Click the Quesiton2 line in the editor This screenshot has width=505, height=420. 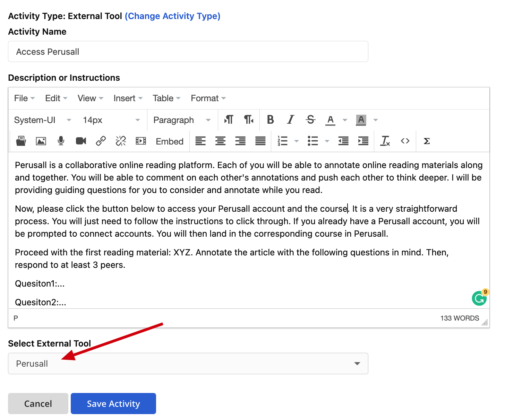click(41, 302)
